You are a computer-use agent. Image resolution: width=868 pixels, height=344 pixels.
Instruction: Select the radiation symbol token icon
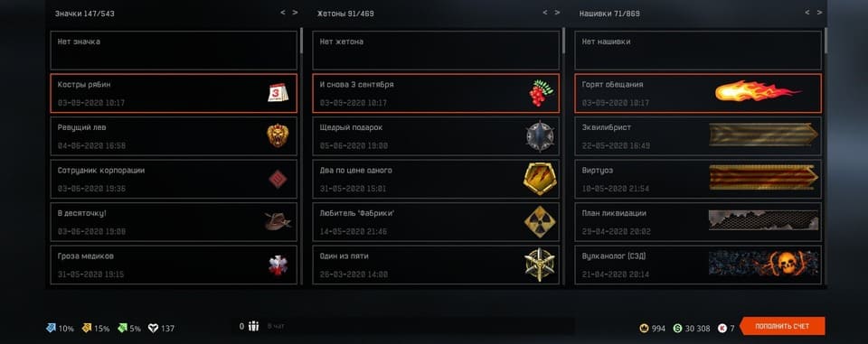tap(540, 222)
